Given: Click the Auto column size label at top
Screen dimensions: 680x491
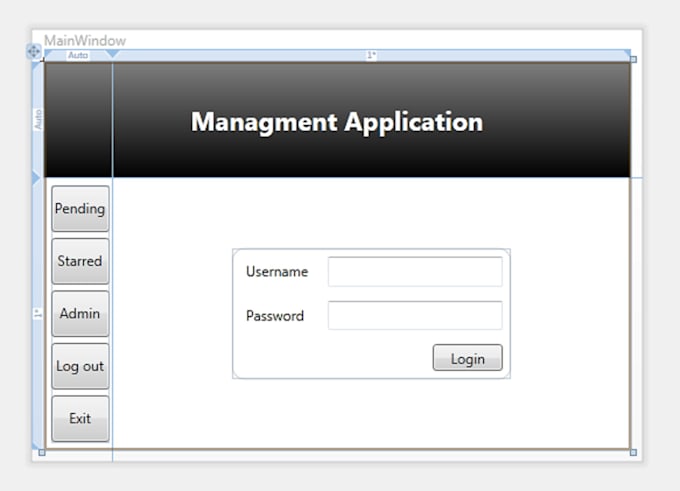Looking at the screenshot, I should tap(78, 55).
